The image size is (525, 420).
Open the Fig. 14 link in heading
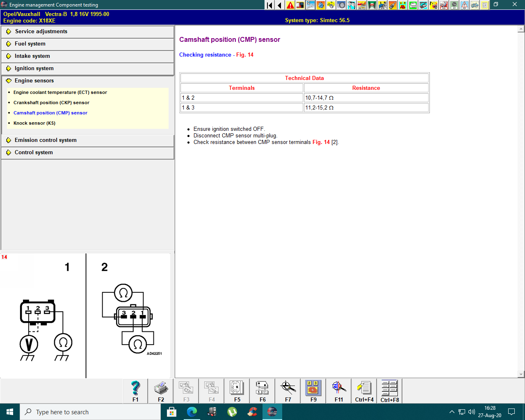pyautogui.click(x=245, y=55)
